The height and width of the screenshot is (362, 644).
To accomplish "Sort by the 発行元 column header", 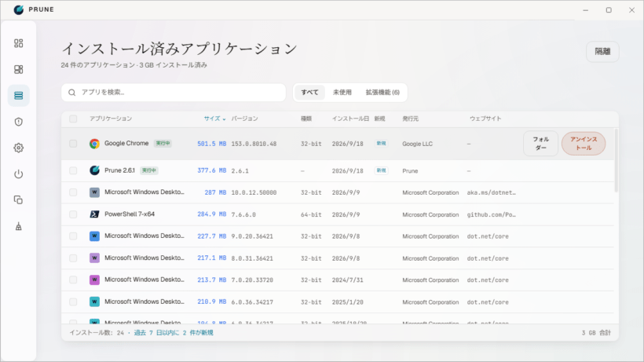I will point(410,119).
